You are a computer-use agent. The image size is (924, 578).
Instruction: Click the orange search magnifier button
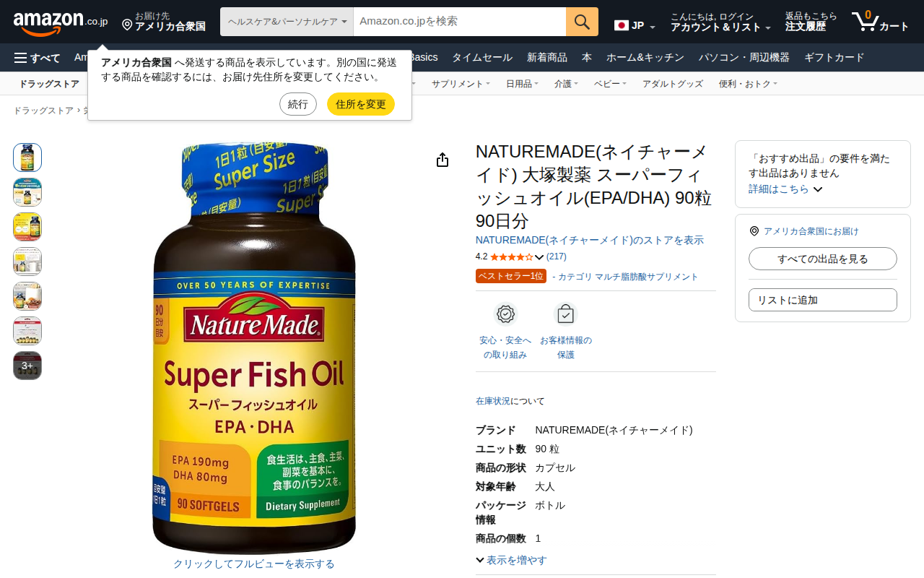(582, 22)
